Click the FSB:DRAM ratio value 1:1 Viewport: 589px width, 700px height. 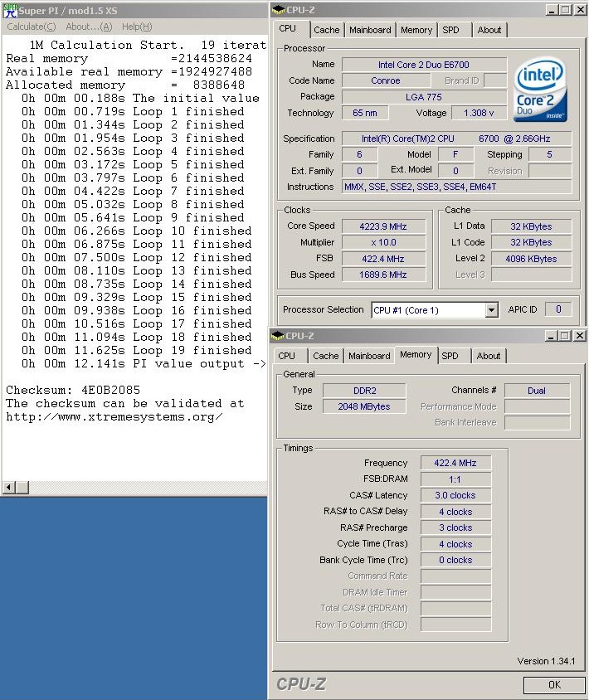(x=455, y=479)
